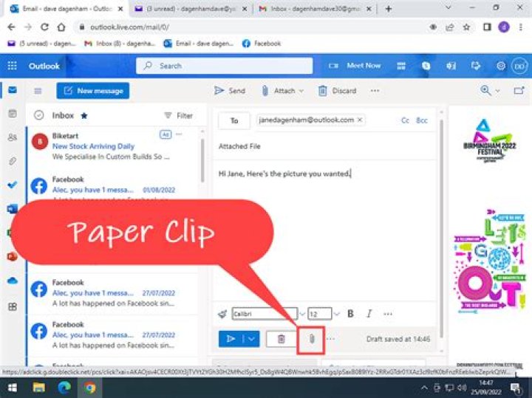The width and height of the screenshot is (532, 398).
Task: Open the To Do checkmark icon in sidebar
Action: pyautogui.click(x=13, y=185)
